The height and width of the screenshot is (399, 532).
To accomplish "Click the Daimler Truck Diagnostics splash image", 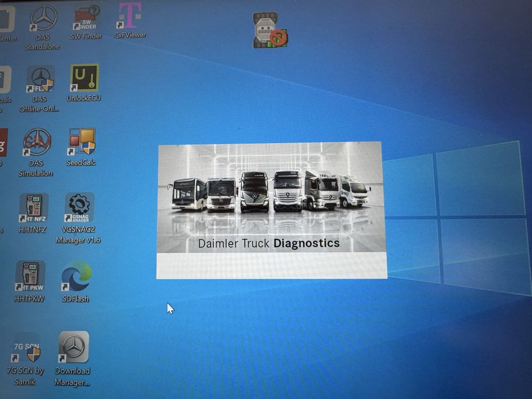I will (271, 198).
